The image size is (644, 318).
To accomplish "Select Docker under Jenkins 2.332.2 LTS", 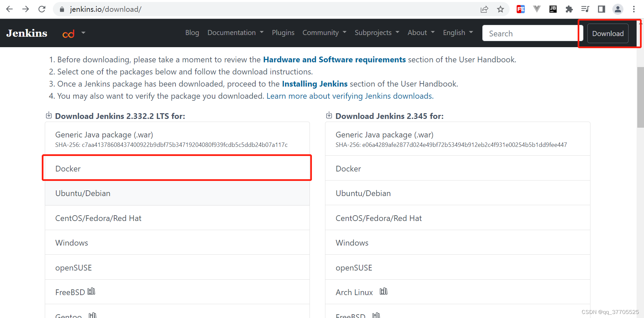I will coord(177,168).
